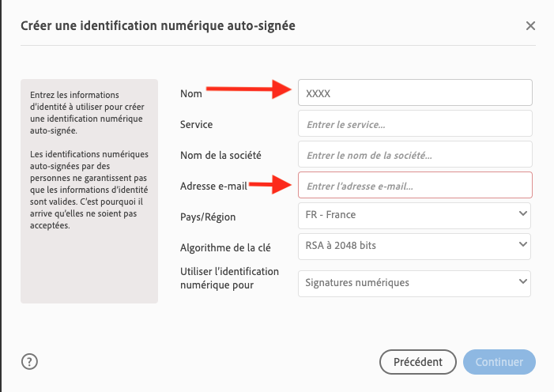Click the Continuer button
The width and height of the screenshot is (554, 392).
(499, 362)
